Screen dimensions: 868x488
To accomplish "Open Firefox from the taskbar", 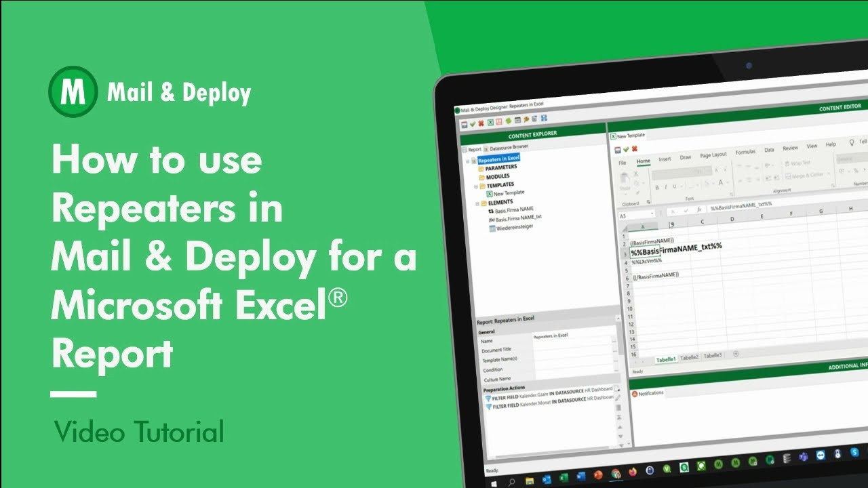I will [633, 472].
